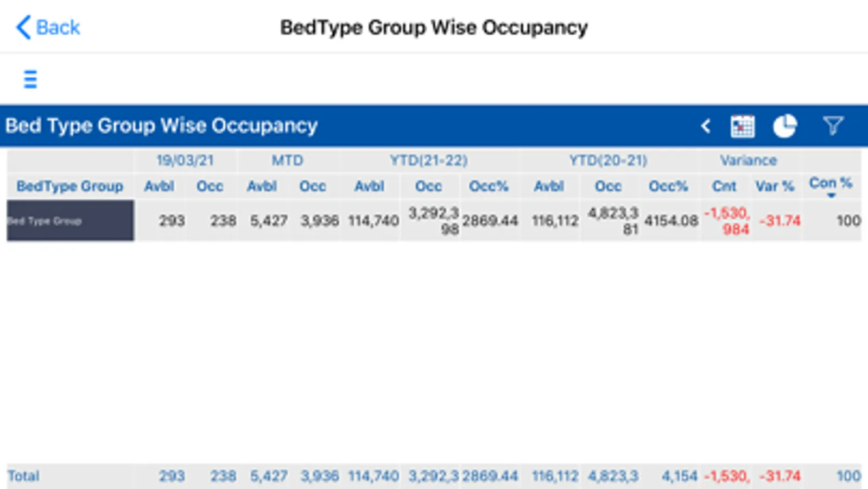Viewport: 868px width, 489px height.
Task: Click the Total row label
Action: click(23, 476)
